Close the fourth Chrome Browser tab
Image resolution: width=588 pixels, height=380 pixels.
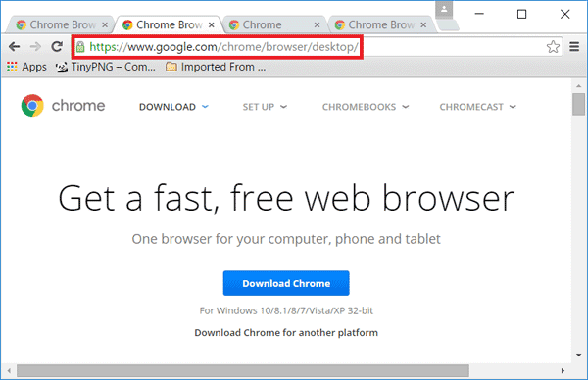pos(423,24)
